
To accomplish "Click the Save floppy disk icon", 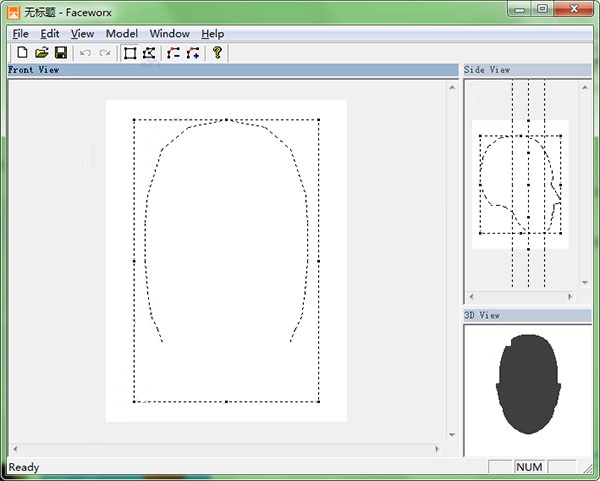I will (60, 52).
